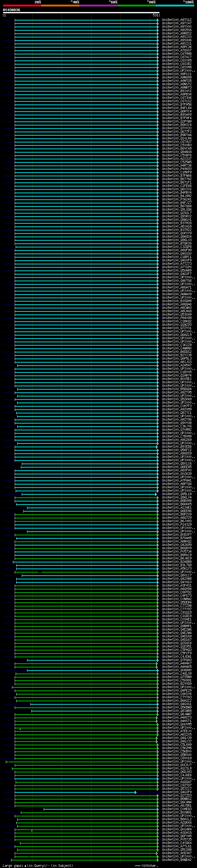Viewport: 197px width, 868px height.
Task: Select the UniRef100_Q4Y410 label
Action: [x=177, y=582]
